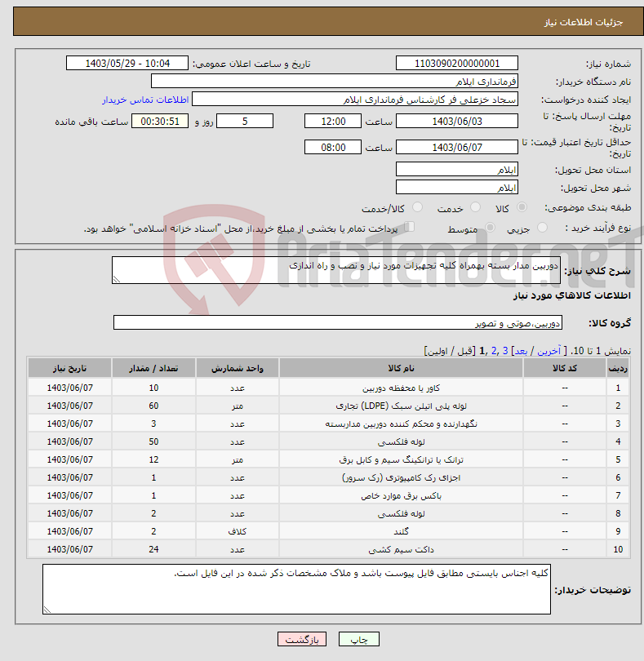Choose the متوسط purchase process option

[x=490, y=228]
